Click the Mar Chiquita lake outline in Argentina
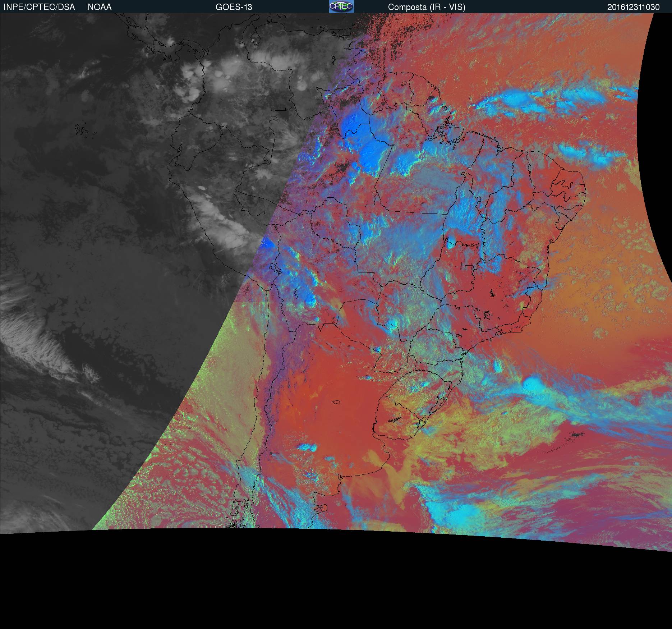 coord(336,402)
